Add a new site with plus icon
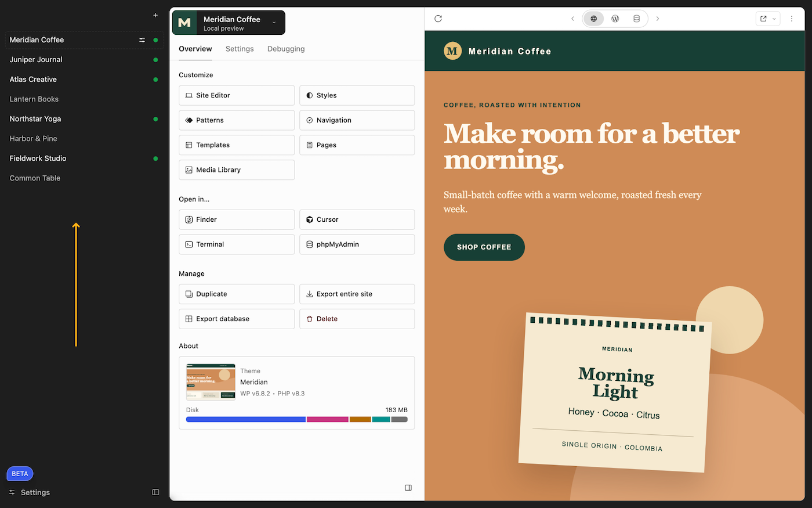Viewport: 812px width, 508px height. 155,15
